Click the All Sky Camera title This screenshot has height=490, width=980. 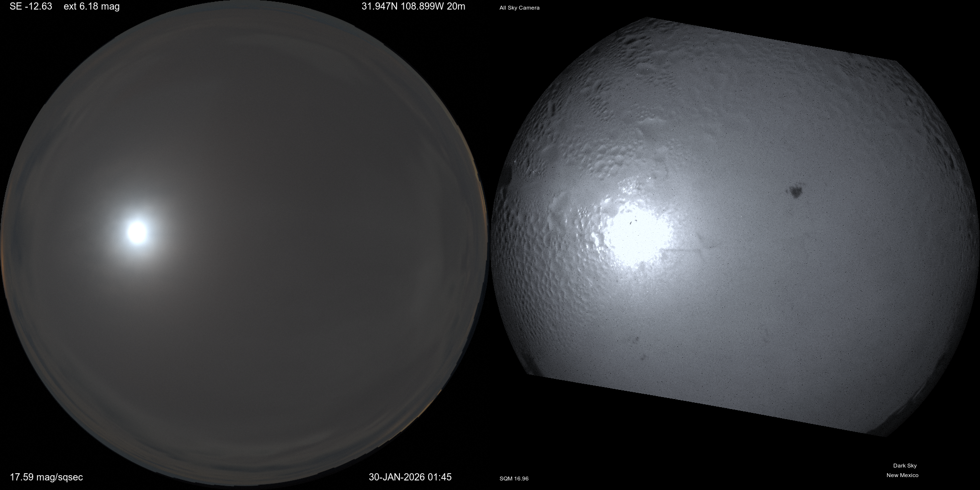pyautogui.click(x=519, y=8)
